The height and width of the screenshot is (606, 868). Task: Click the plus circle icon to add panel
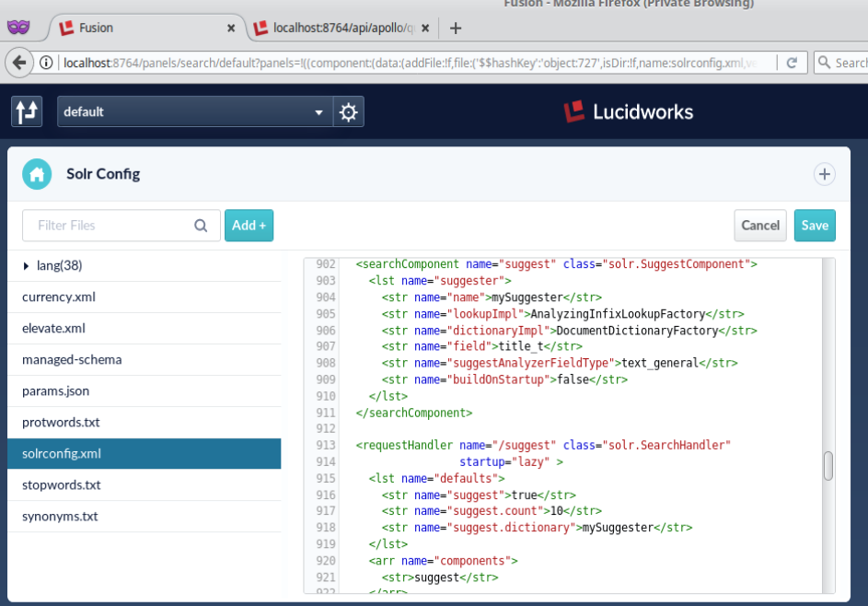[824, 174]
